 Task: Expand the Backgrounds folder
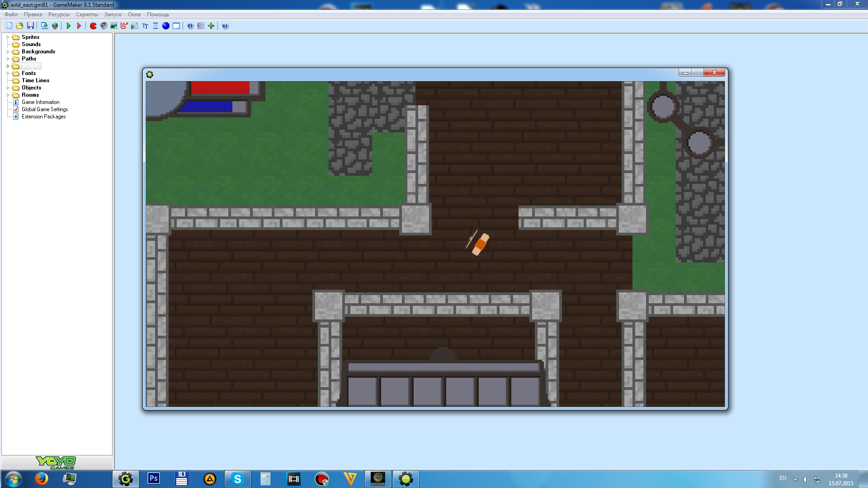tap(8, 52)
